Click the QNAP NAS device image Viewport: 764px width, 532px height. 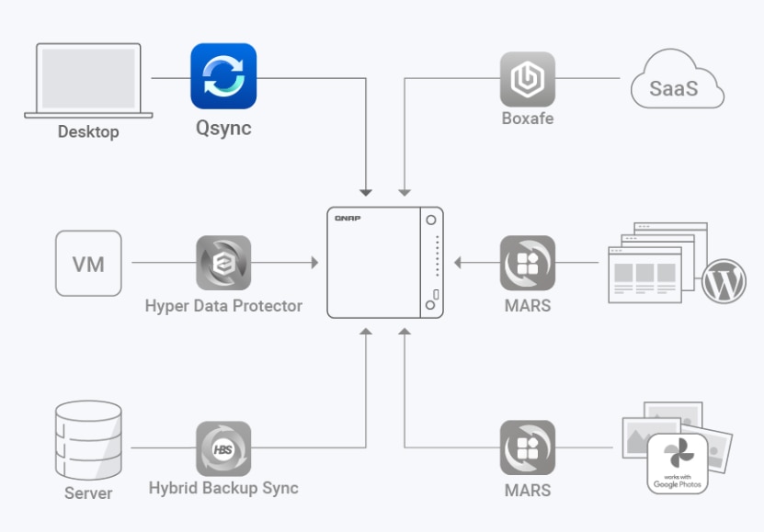(386, 263)
